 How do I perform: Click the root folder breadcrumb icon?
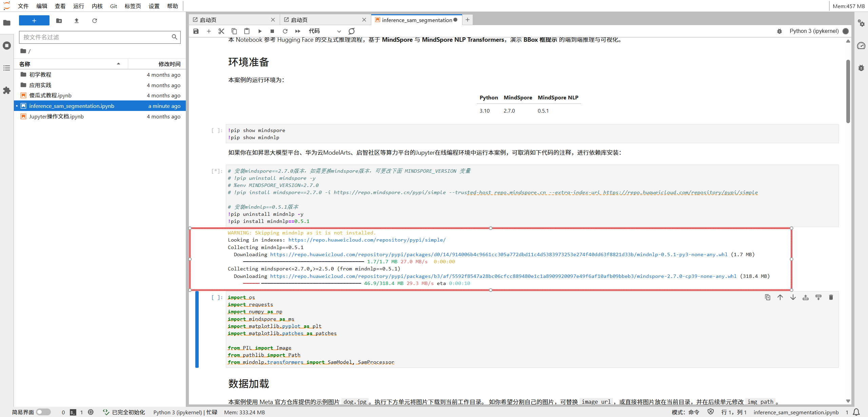click(23, 51)
